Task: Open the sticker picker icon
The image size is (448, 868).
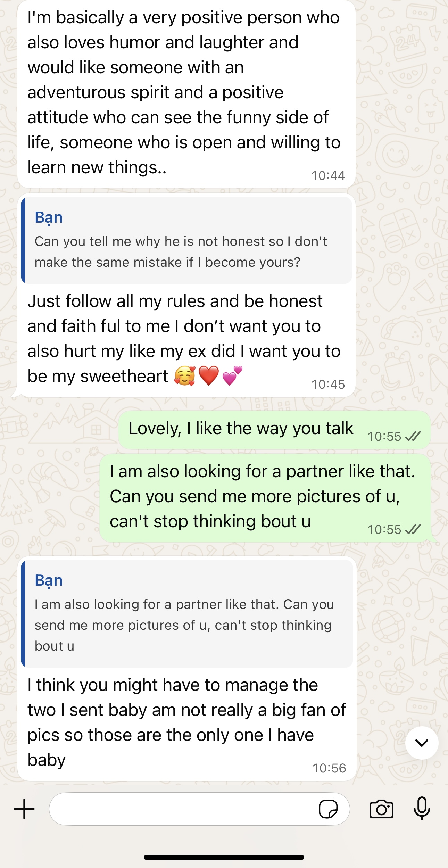Action: [x=328, y=809]
